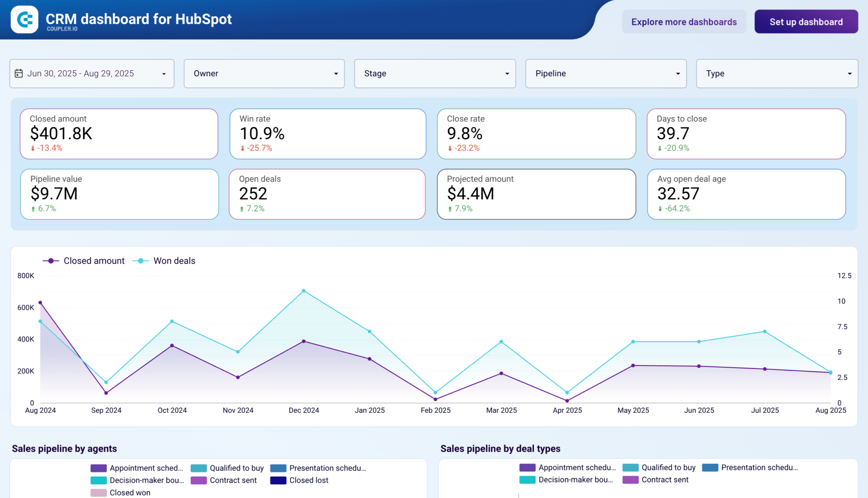Screen dimensions: 868x498
Task: Expand the Stage filter dropdown
Action: [x=435, y=73]
